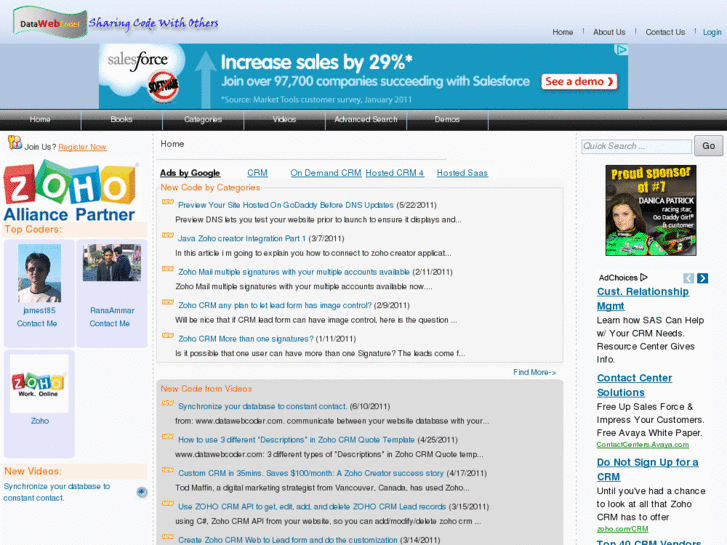Screen dimensions: 727x545
Task: Click NEW badge beside Java Zoho creator article
Action: pos(167,236)
